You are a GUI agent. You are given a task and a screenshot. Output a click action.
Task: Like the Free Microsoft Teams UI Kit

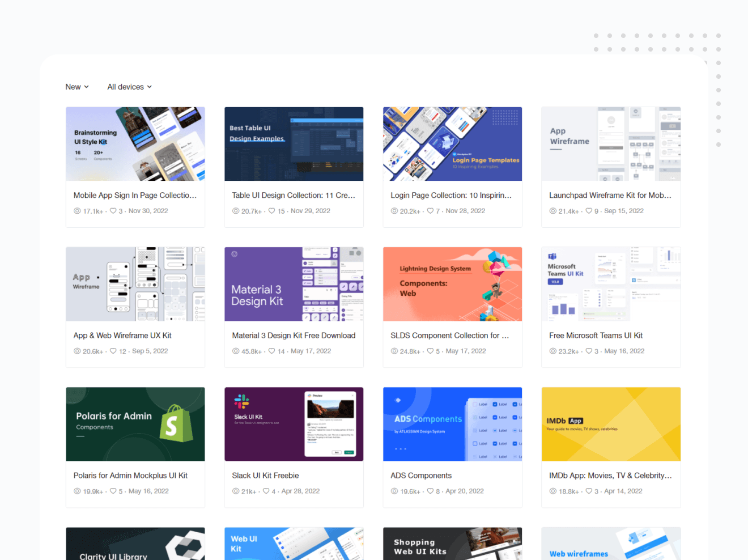[x=589, y=351]
